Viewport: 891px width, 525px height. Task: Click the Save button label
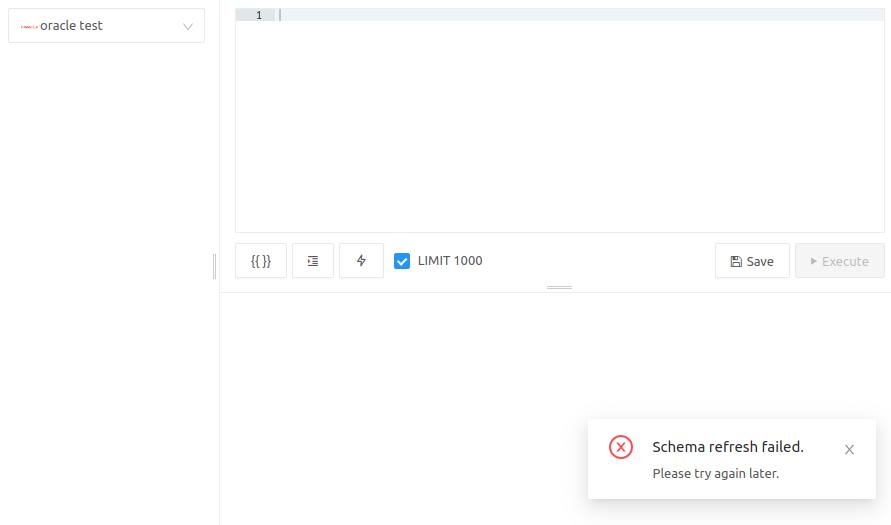[x=760, y=261]
